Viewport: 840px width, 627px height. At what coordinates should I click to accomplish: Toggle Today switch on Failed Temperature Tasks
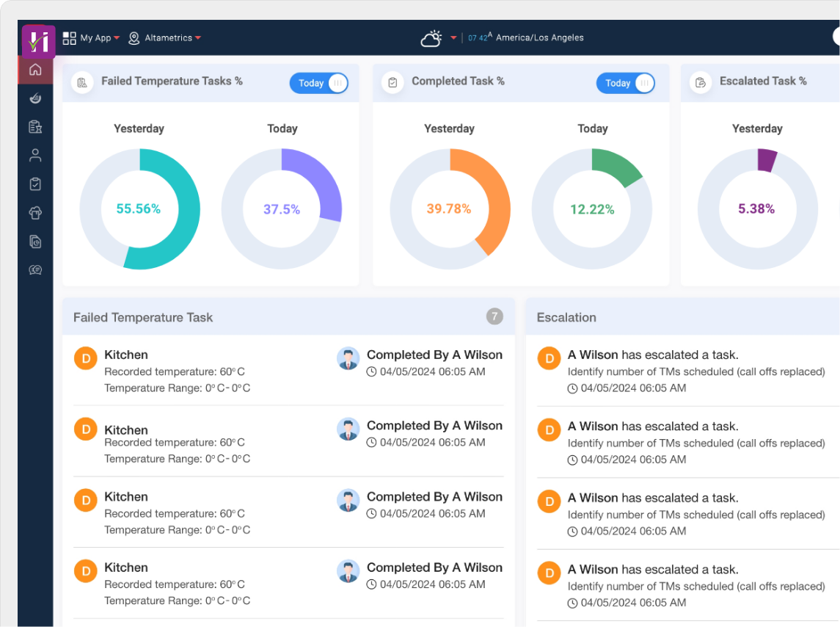click(319, 83)
